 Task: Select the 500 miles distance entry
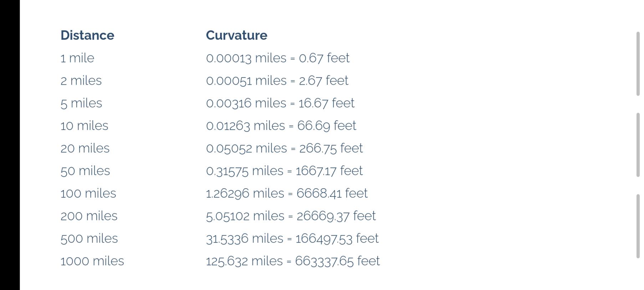tap(89, 238)
